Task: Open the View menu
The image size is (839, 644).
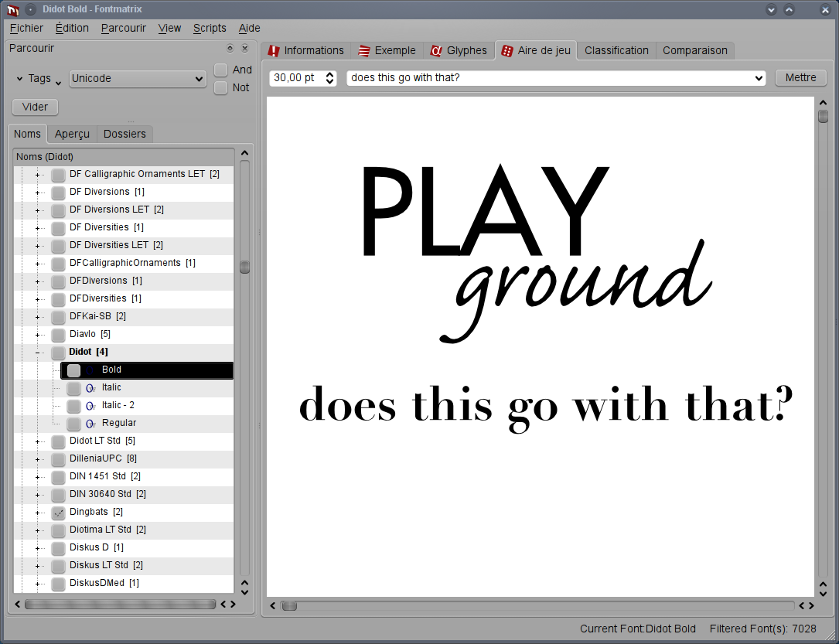Action: point(169,28)
